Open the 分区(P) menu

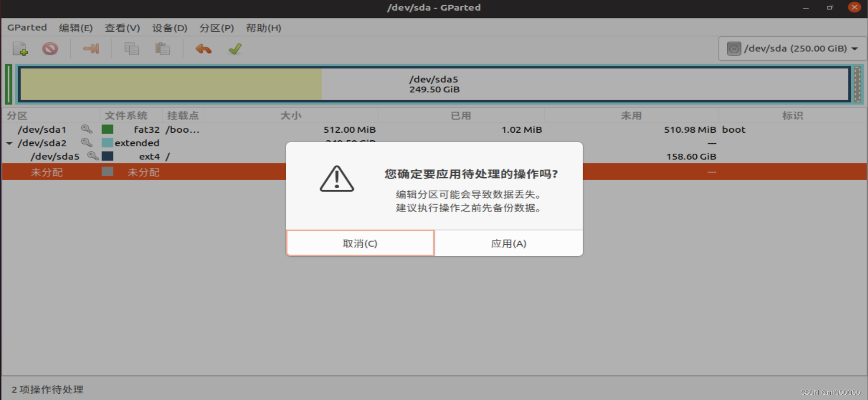(x=217, y=28)
